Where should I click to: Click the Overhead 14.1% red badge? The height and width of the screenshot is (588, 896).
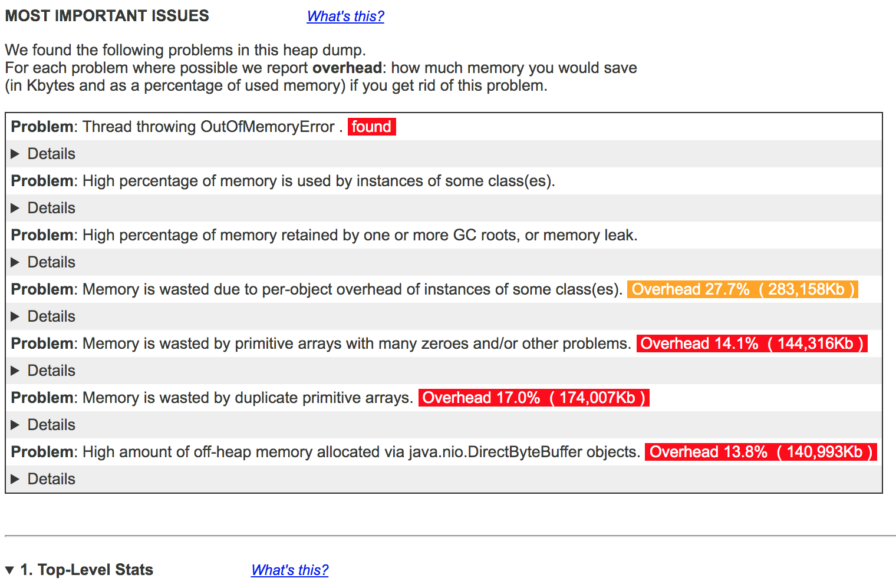(x=752, y=343)
